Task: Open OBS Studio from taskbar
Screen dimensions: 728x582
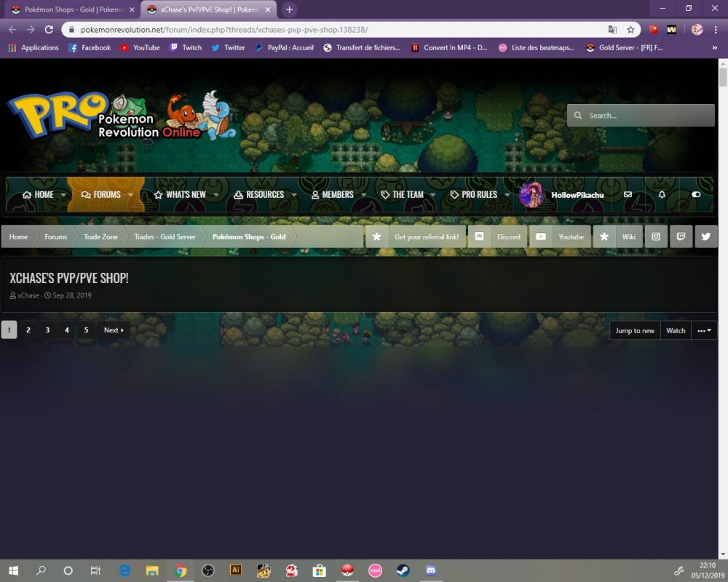Action: point(207,570)
